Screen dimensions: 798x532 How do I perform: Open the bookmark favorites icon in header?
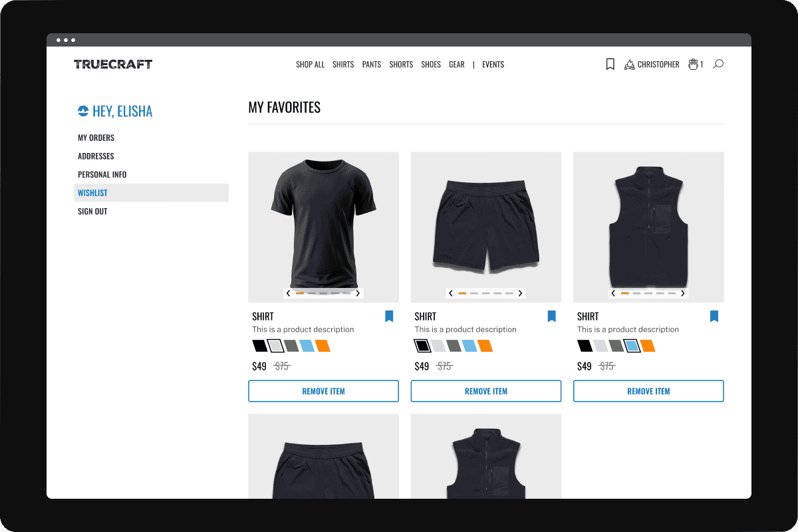610,65
